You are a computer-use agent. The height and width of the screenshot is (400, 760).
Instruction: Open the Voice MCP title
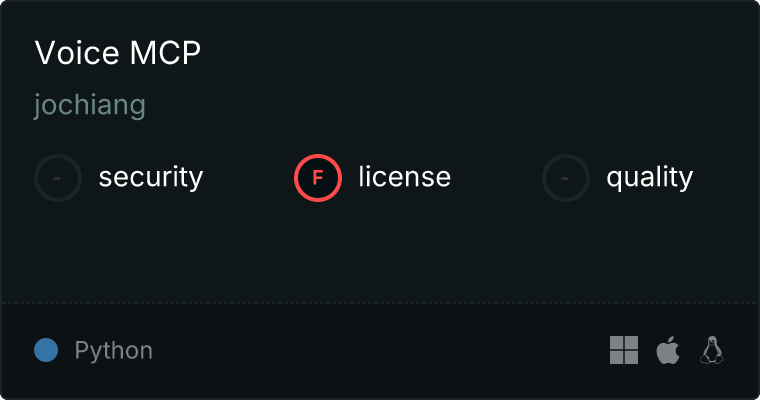pyautogui.click(x=118, y=52)
